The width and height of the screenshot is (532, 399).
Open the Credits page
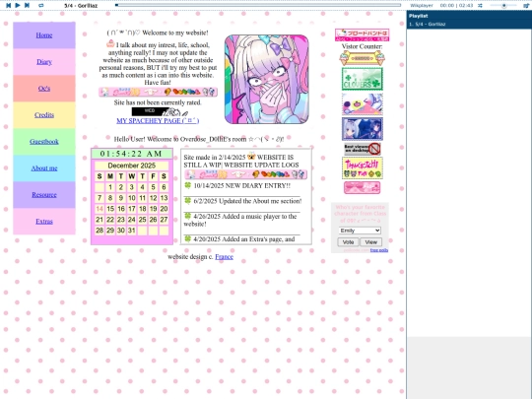click(44, 114)
